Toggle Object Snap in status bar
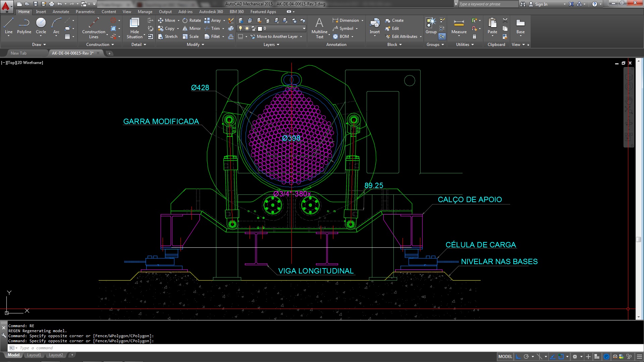Viewport: 644px width, 362px height. coord(561,357)
